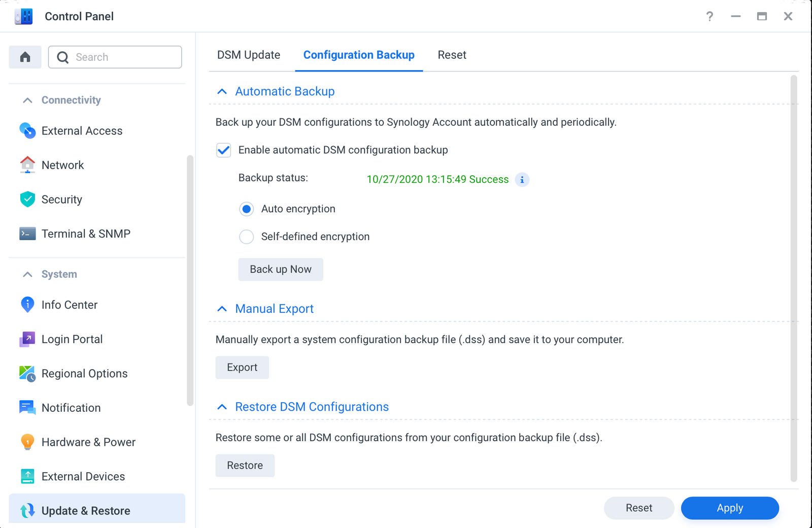Switch to the DSM Update tab
This screenshot has width=812, height=528.
coord(248,55)
